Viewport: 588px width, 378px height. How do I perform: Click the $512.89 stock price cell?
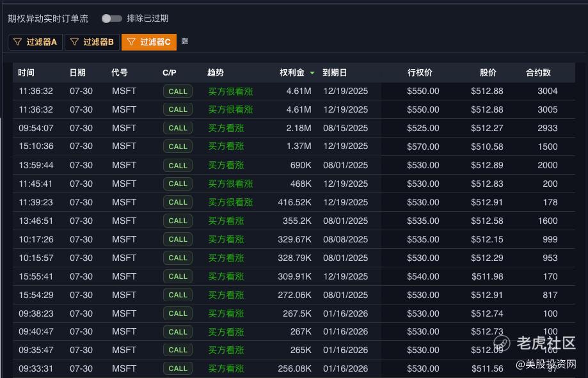487,165
